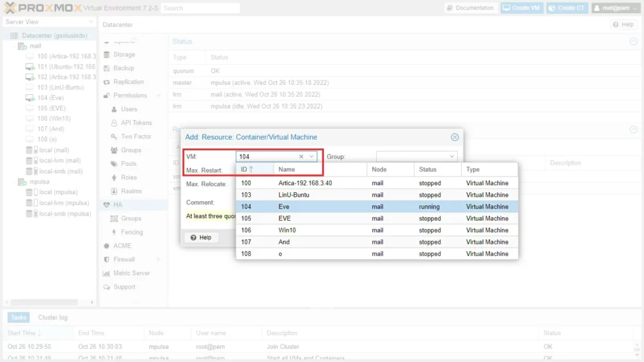Select API Tokens under Permissions

click(136, 123)
